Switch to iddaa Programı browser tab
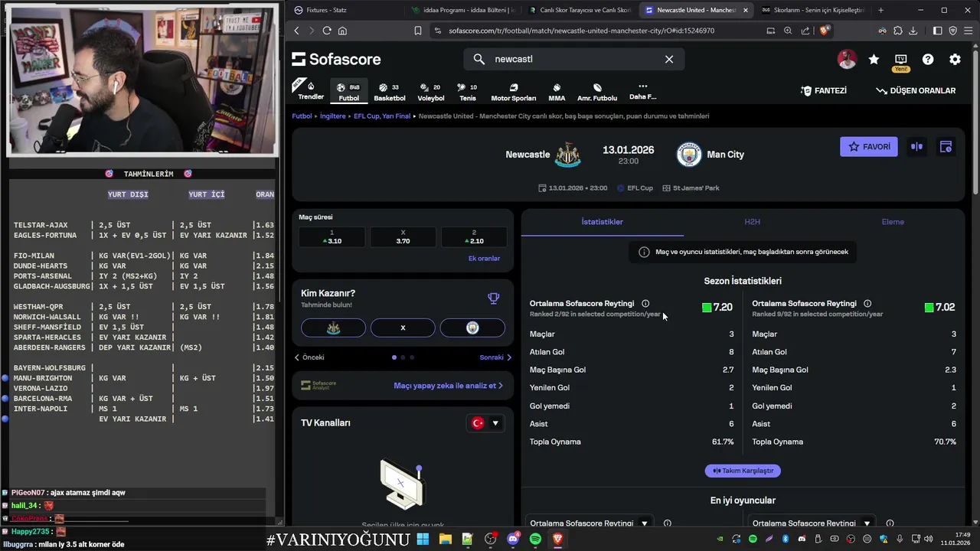The height and width of the screenshot is (551, 980). pyautogui.click(x=463, y=10)
